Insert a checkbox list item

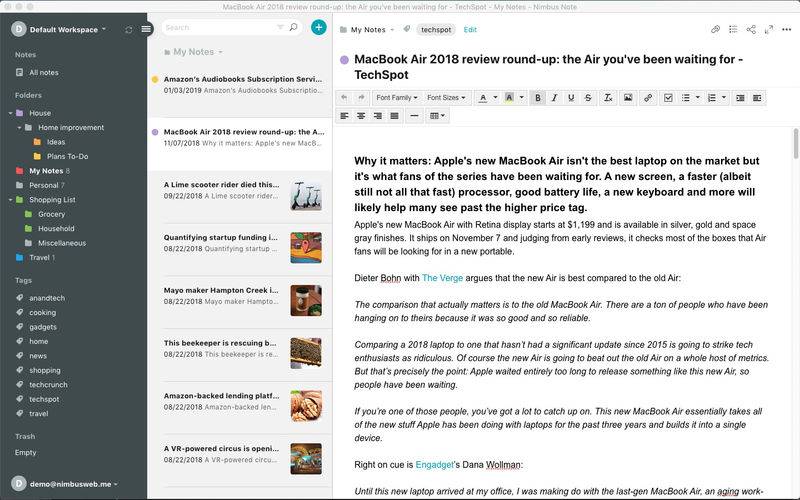(668, 97)
